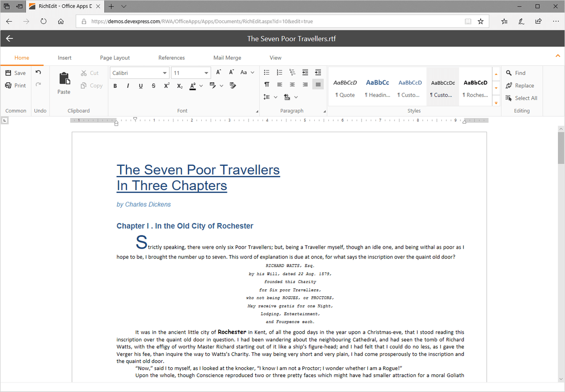Click the Save button in ribbon
Viewport: 565px width, 392px height.
click(x=15, y=73)
